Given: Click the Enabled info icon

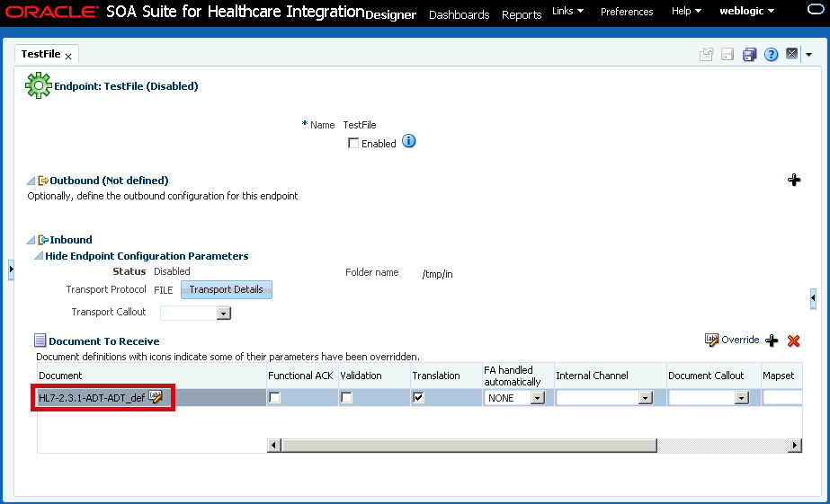Looking at the screenshot, I should (x=408, y=141).
